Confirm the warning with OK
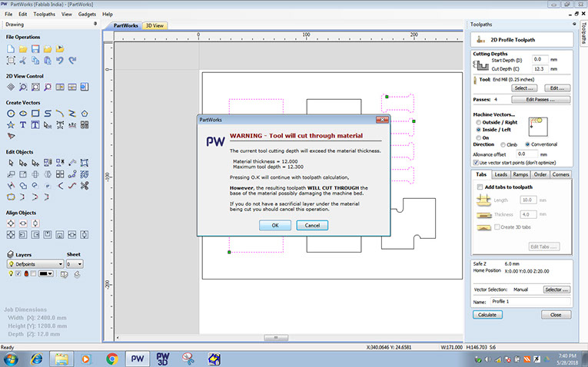 (275, 226)
